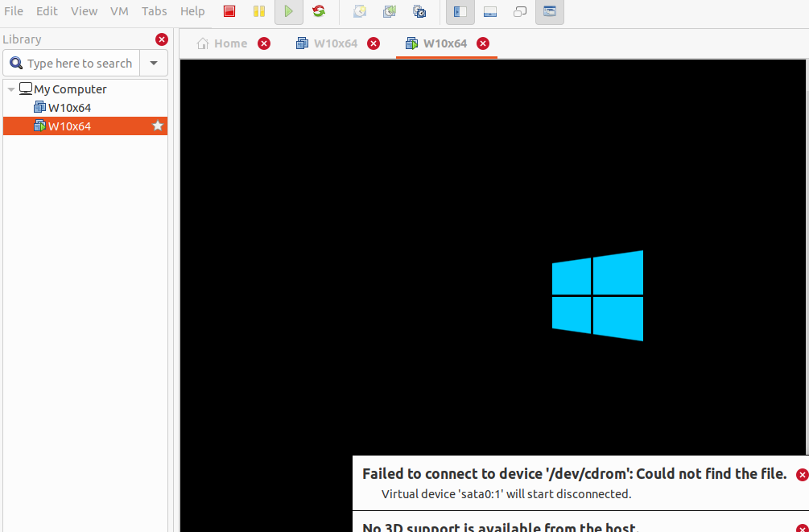The image size is (809, 532).
Task: Open the VM menu
Action: coord(119,11)
